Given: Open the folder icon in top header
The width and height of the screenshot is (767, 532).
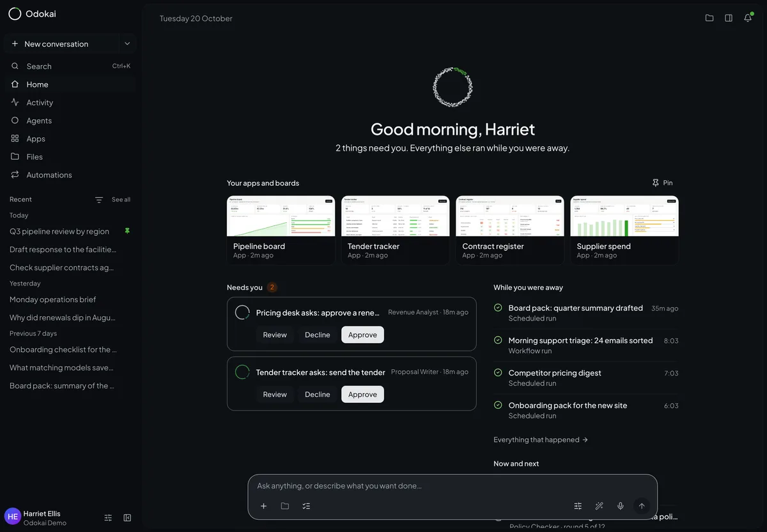Looking at the screenshot, I should pos(709,18).
